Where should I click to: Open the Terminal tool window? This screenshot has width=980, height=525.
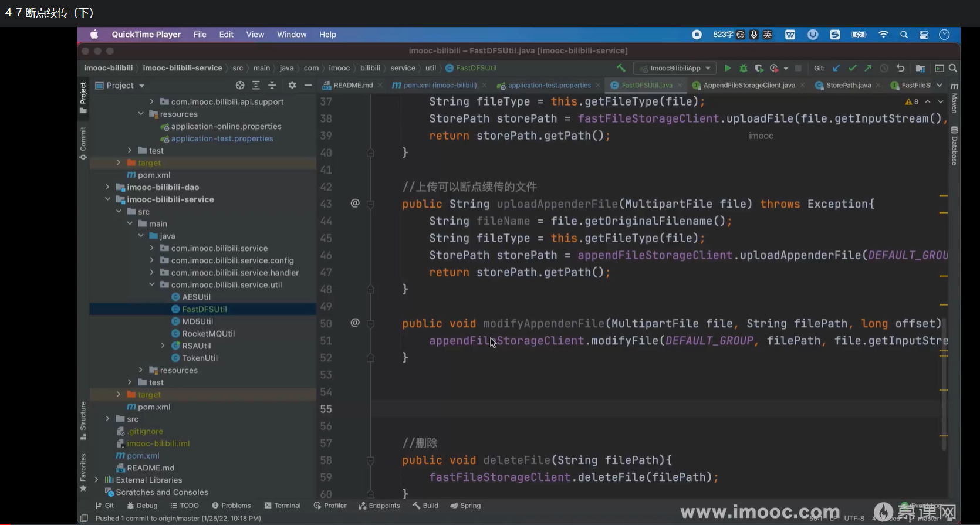pos(282,505)
